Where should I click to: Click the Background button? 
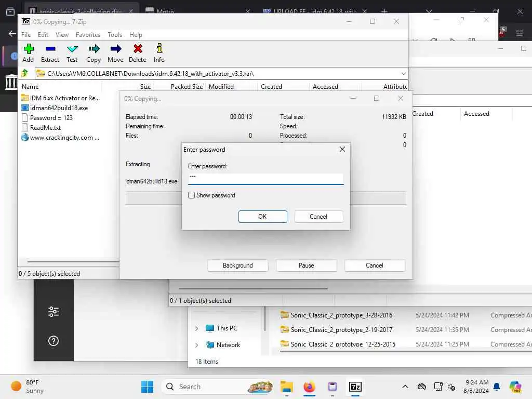coord(238,265)
